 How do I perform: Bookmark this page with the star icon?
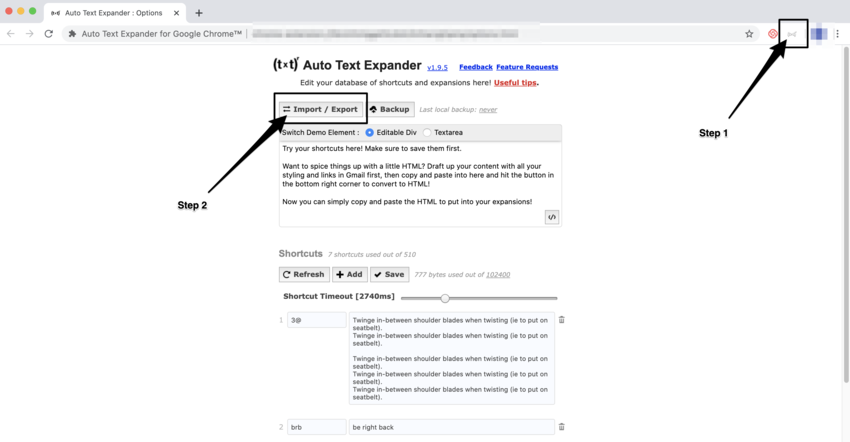[749, 34]
